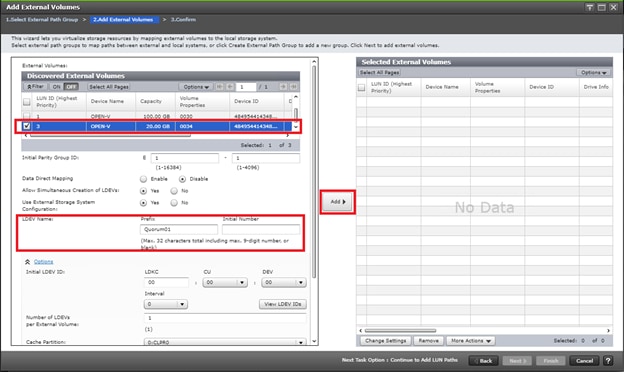This screenshot has width=624, height=372.
Task: Click horizontal scrollbar of Selected External Volumes
Action: [400, 331]
